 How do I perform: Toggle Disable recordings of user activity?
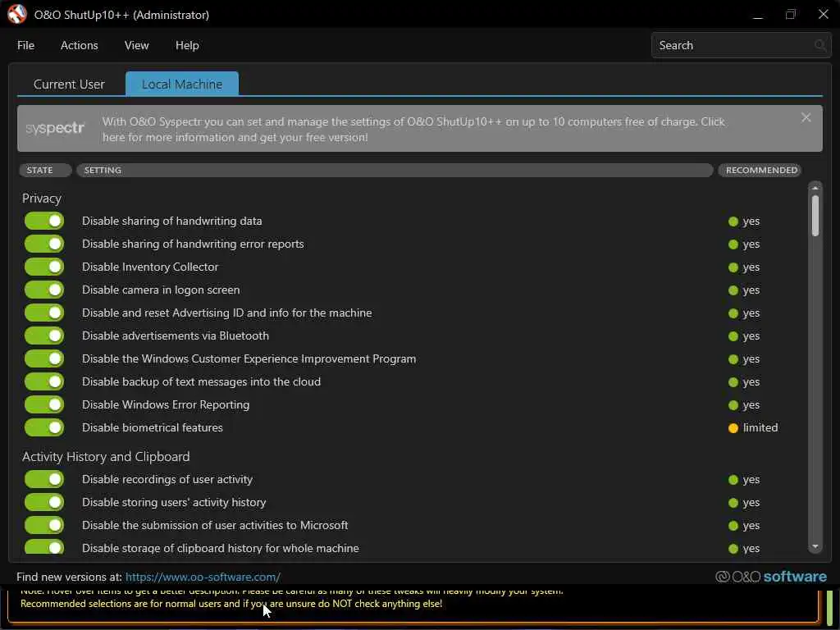[44, 479]
